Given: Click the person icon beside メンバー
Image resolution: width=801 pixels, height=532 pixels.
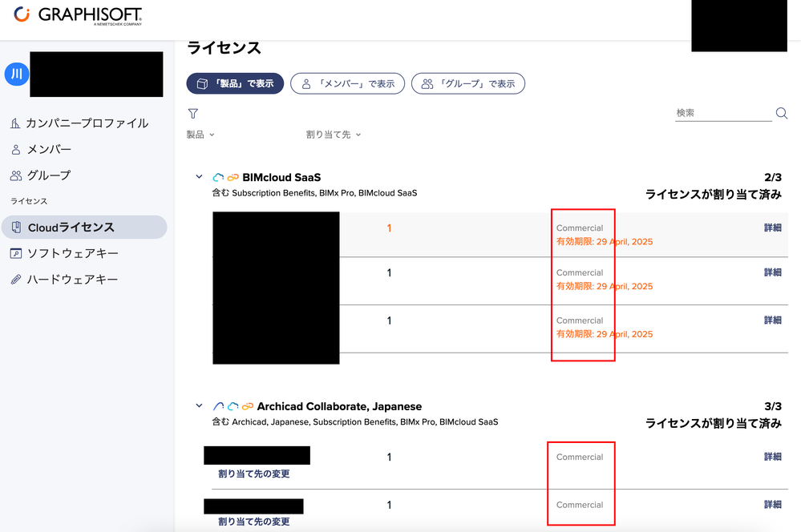Looking at the screenshot, I should [x=16, y=150].
